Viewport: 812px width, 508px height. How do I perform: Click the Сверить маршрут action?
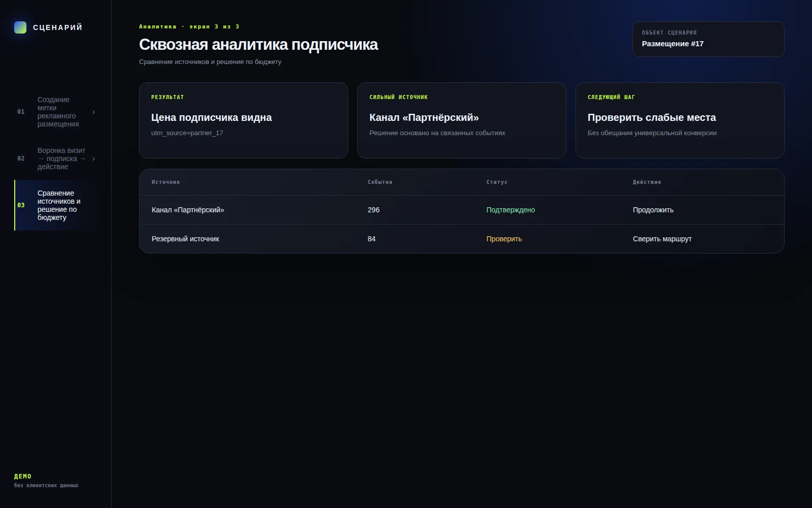pos(662,239)
